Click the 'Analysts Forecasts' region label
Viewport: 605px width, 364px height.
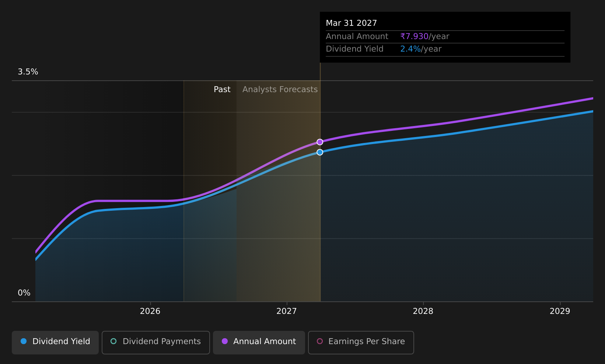coord(280,90)
